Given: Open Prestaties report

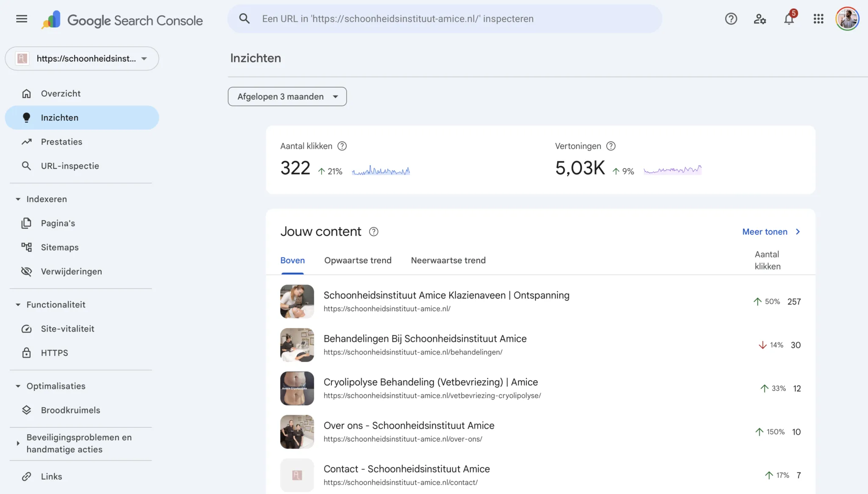Looking at the screenshot, I should pos(82,142).
